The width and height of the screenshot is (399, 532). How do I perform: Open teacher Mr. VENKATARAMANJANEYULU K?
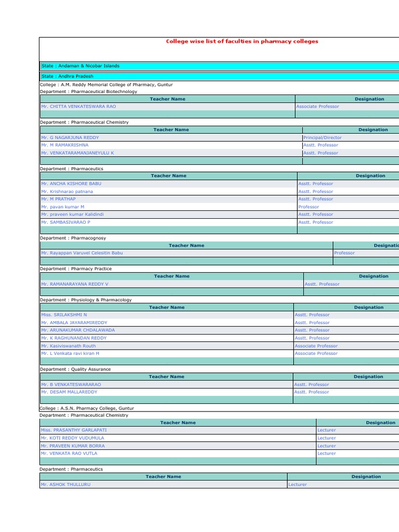pyautogui.click(x=77, y=153)
